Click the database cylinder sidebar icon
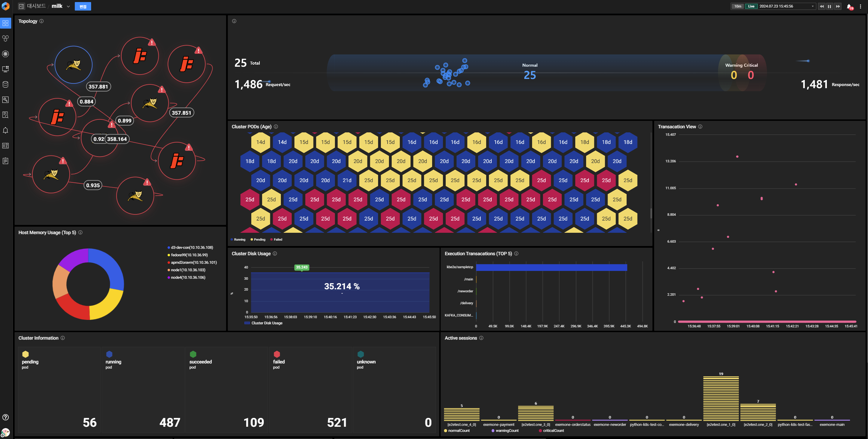The width and height of the screenshot is (868, 439). coord(5,84)
